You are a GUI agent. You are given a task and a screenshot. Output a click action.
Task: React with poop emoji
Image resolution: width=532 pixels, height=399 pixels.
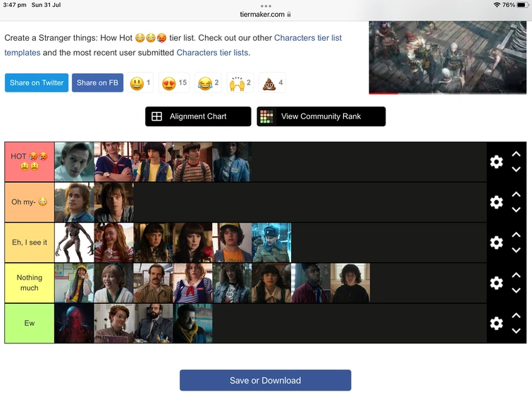tap(272, 83)
